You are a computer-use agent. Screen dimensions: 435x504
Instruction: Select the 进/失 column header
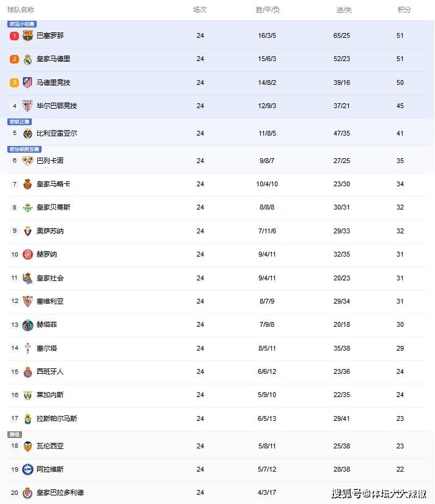(344, 10)
